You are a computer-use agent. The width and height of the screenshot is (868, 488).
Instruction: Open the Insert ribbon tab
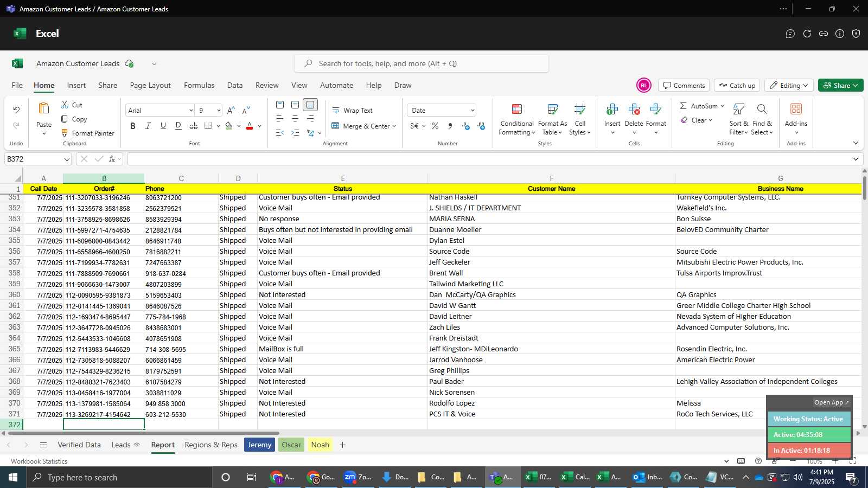76,85
